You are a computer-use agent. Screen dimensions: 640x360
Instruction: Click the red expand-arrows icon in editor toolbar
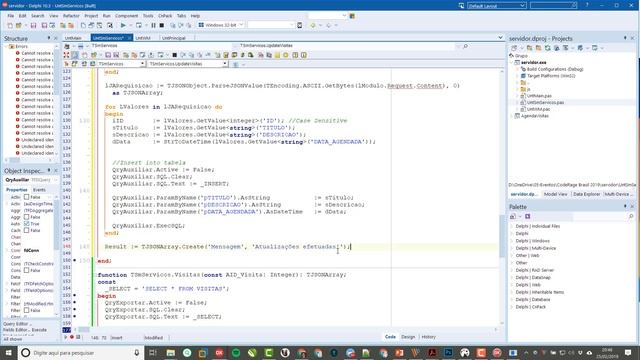point(67,55)
